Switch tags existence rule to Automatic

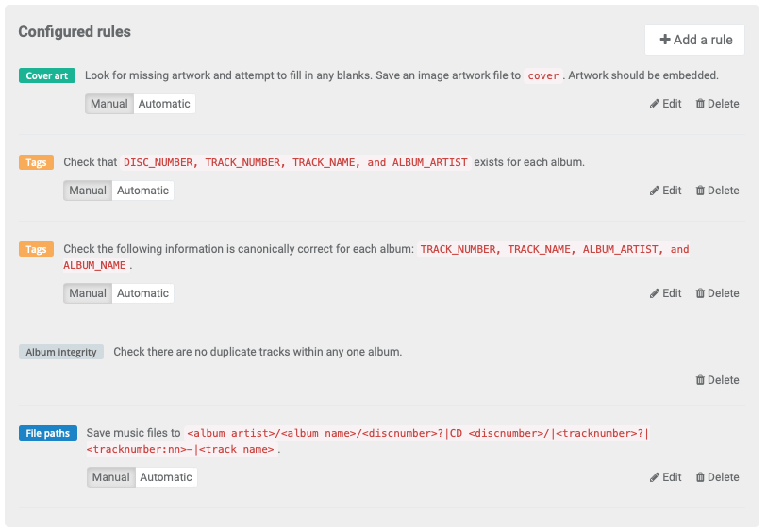point(142,191)
